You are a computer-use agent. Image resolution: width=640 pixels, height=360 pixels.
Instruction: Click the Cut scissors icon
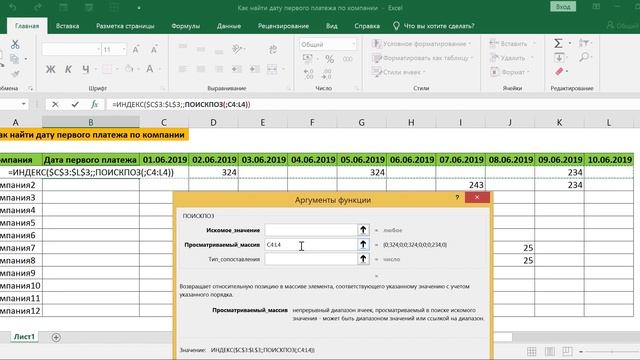point(15,44)
